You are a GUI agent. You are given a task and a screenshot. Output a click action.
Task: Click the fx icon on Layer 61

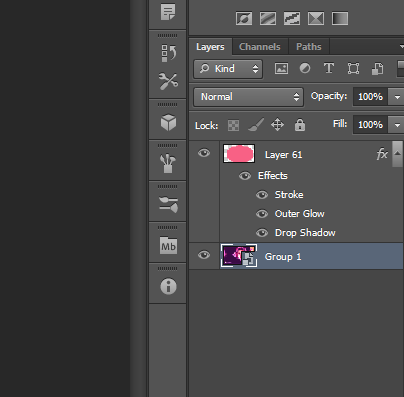point(382,154)
